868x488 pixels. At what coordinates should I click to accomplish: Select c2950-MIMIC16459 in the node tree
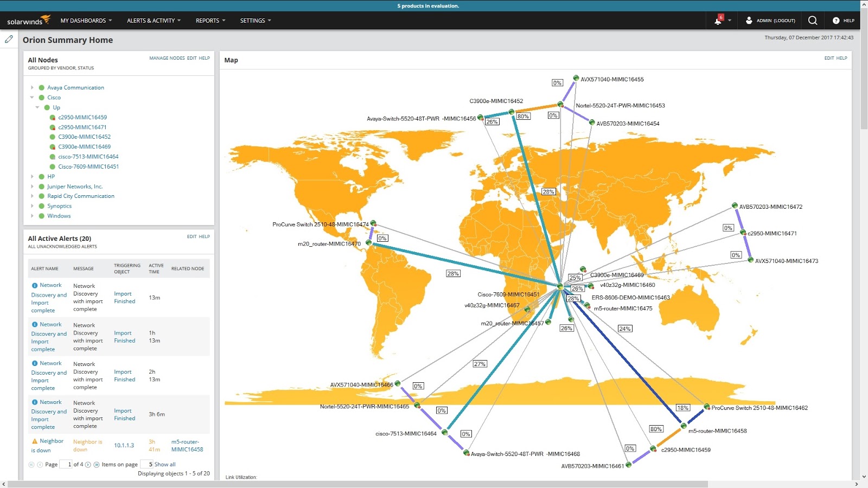(82, 117)
